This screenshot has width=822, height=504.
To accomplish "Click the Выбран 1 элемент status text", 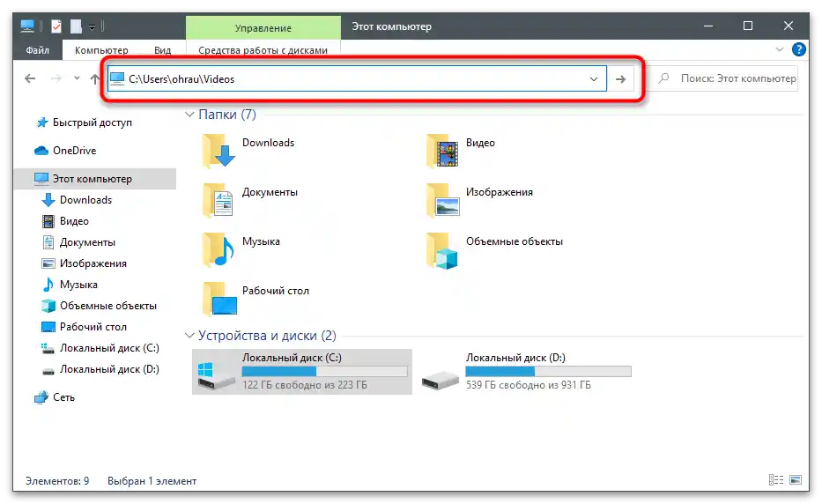I will click(152, 481).
